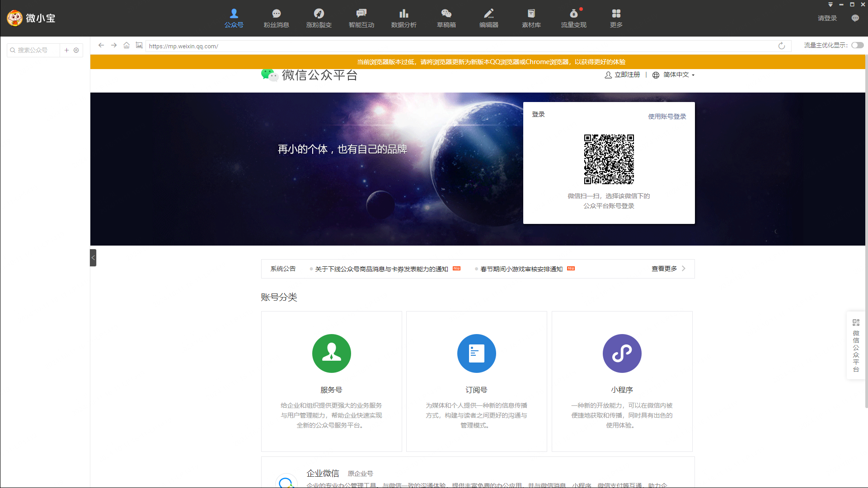Add an account with the plus icon

pos(66,50)
